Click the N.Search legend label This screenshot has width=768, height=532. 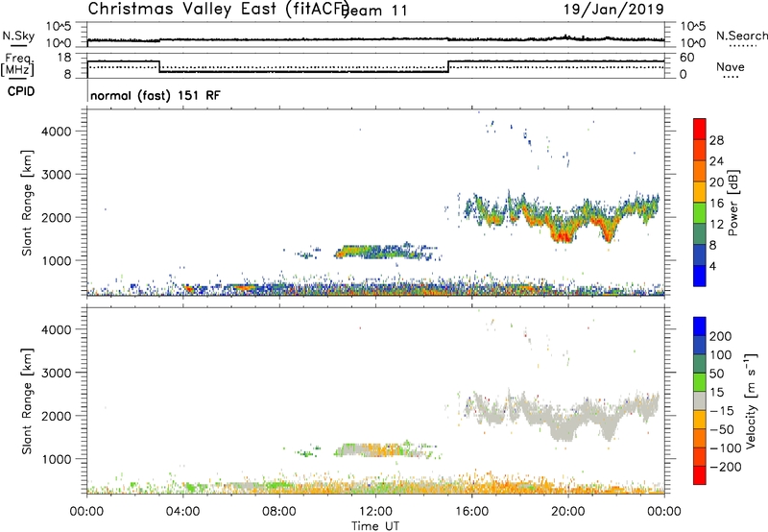pos(742,36)
